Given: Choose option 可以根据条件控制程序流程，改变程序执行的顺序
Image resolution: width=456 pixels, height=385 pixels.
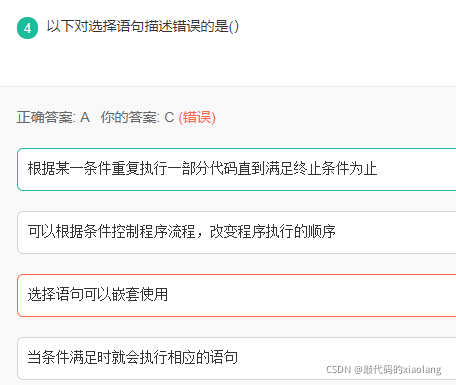Looking at the screenshot, I should (237, 232).
